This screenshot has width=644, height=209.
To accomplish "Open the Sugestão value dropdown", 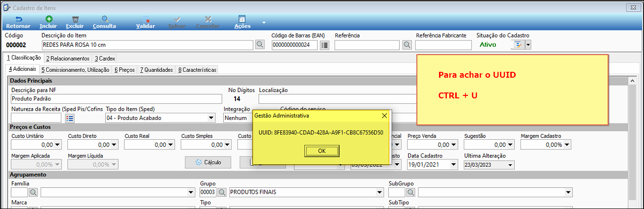I will (x=510, y=145).
